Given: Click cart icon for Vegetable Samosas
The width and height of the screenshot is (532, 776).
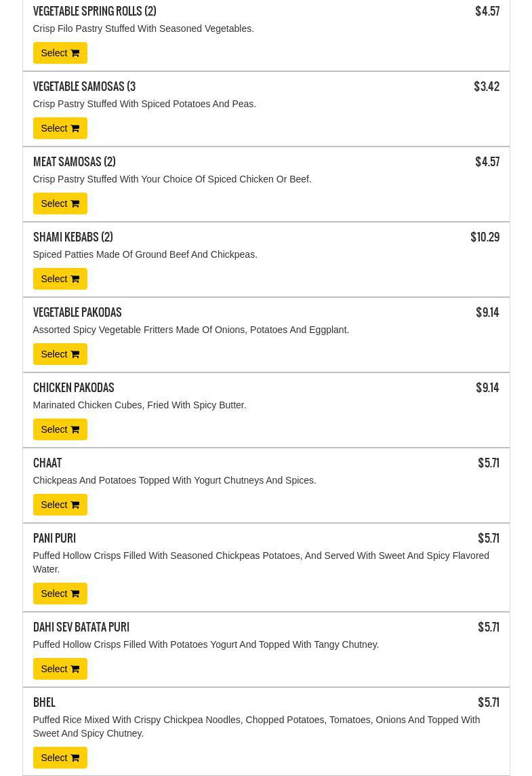Looking at the screenshot, I should coord(75,128).
